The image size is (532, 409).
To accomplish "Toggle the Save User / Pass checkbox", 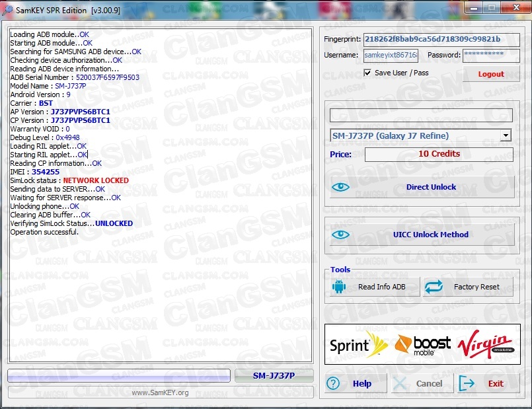I will pos(367,73).
